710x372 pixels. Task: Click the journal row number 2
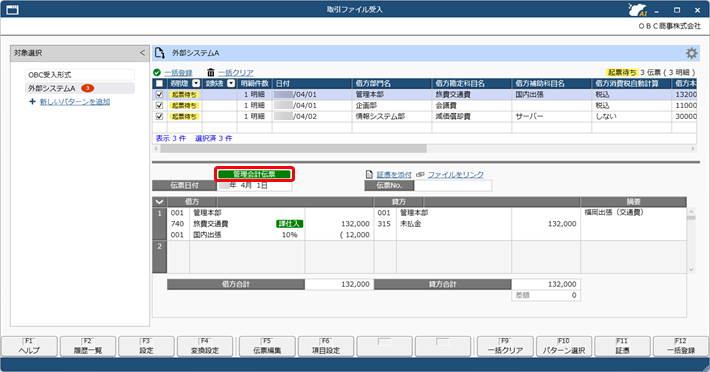pyautogui.click(x=159, y=257)
